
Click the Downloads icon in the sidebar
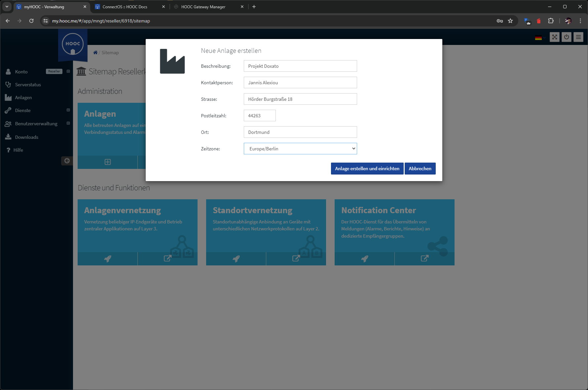(x=8, y=137)
